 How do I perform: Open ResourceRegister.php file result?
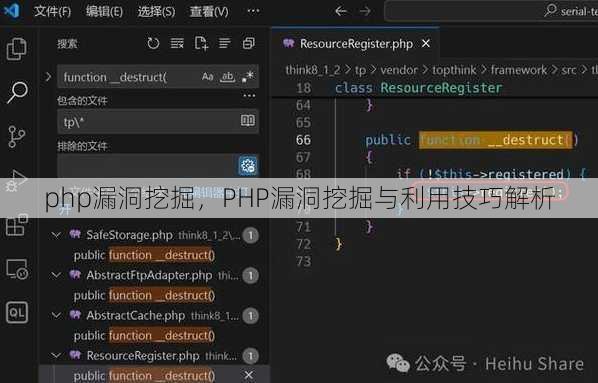[x=143, y=356]
